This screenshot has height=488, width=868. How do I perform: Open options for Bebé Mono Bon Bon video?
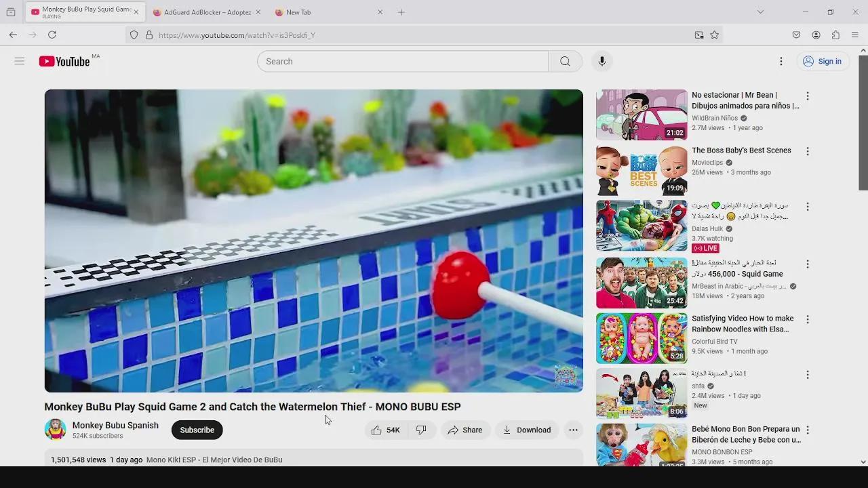[808, 430]
